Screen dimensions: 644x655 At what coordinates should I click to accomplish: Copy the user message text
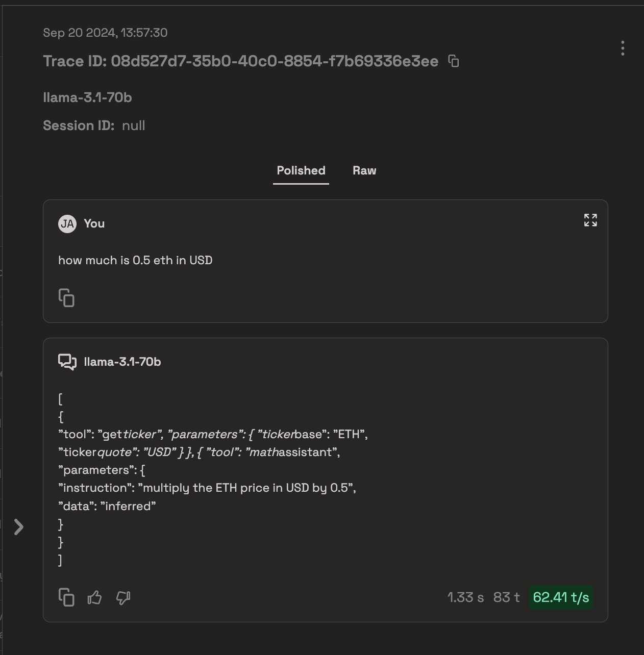click(x=66, y=298)
